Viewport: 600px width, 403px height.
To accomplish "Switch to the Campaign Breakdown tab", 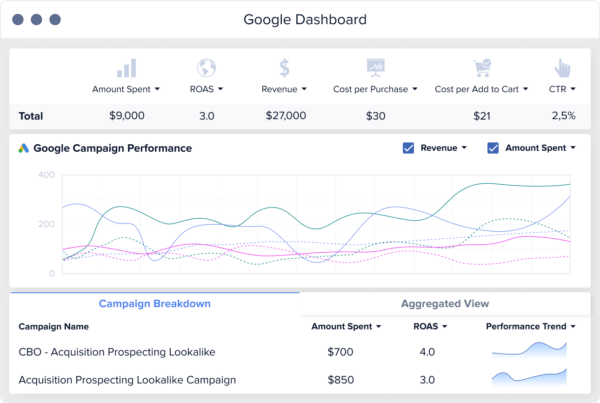I will [155, 303].
